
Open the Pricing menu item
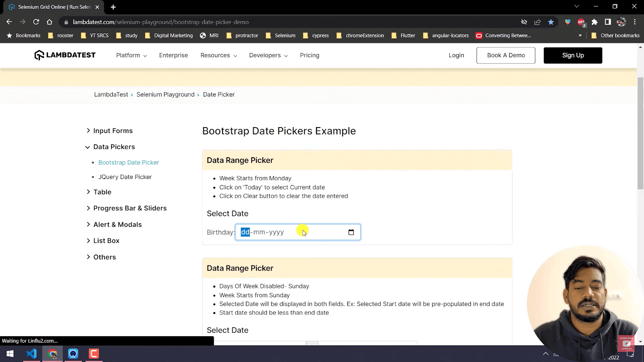[310, 55]
